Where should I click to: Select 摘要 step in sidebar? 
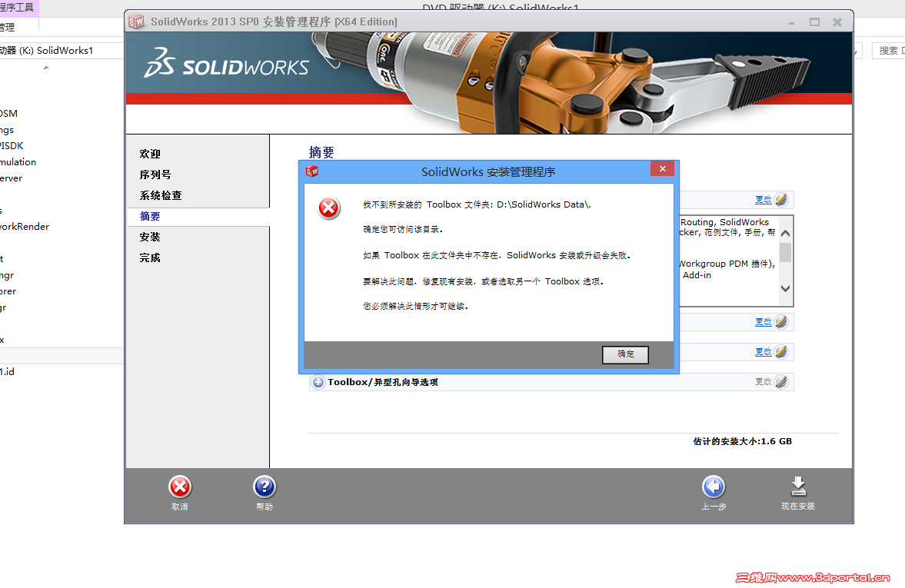click(x=150, y=217)
